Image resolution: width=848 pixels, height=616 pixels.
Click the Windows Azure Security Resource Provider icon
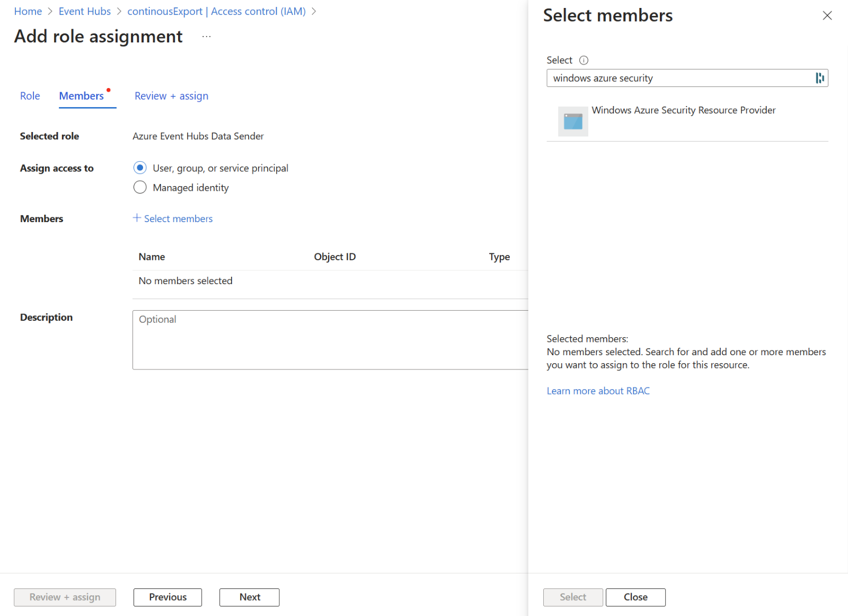(573, 121)
